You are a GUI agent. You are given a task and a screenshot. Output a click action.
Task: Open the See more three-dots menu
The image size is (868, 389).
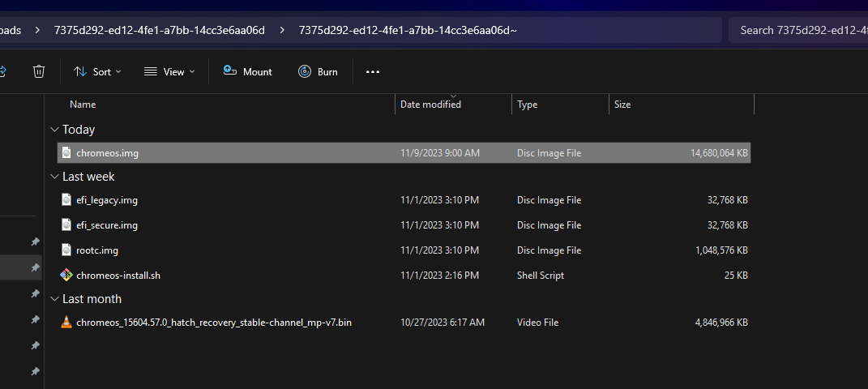[x=373, y=71]
